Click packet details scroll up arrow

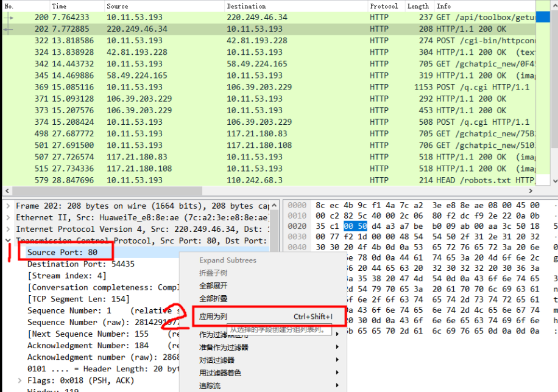point(274,205)
